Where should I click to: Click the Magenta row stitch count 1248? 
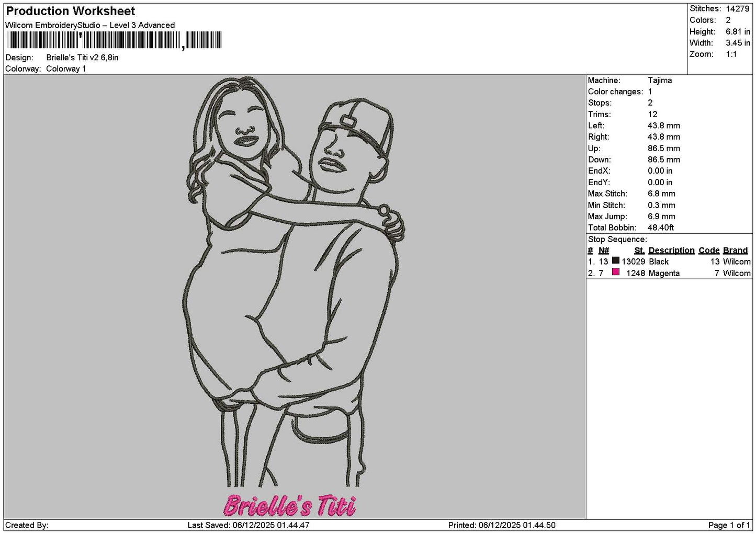click(x=636, y=273)
